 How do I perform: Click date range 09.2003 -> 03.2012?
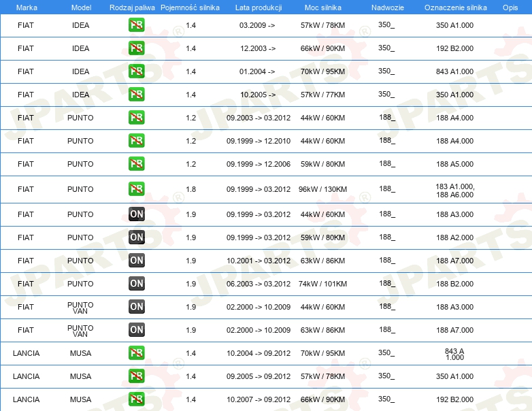259,118
